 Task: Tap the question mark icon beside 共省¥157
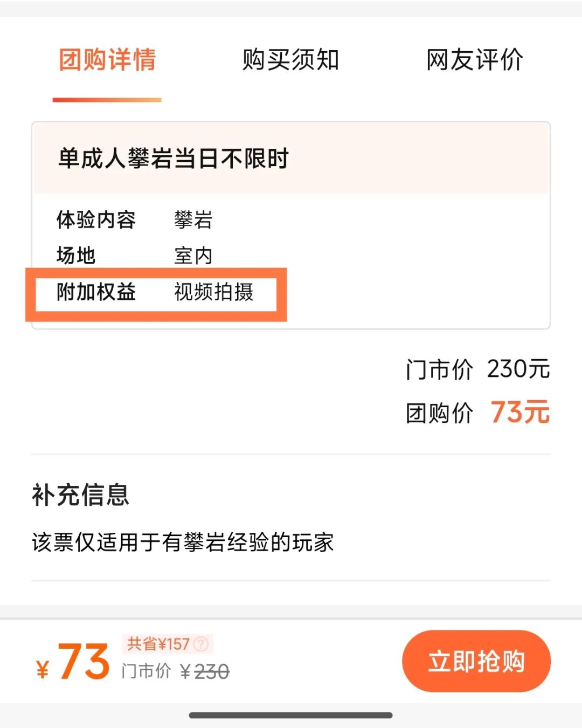coord(201,643)
